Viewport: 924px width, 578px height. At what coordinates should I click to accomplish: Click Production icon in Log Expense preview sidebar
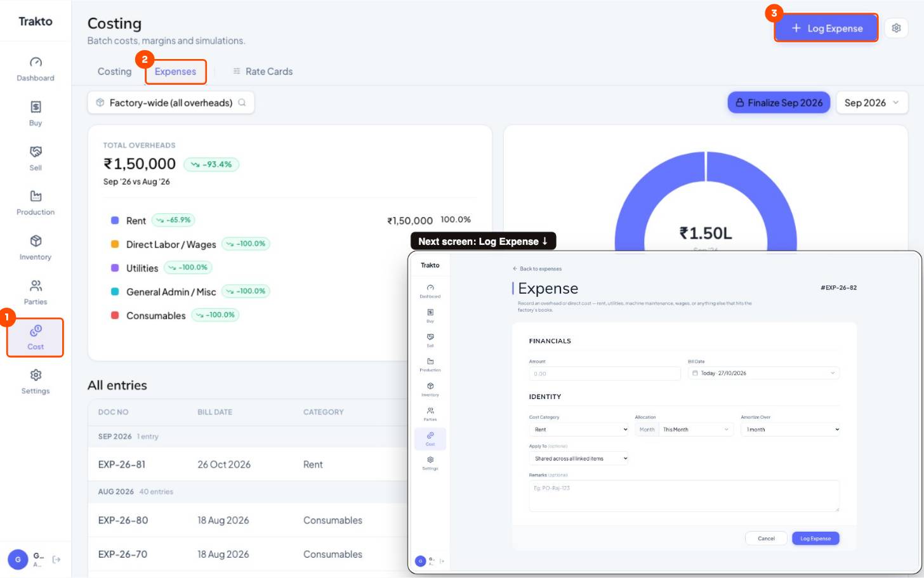[430, 362]
